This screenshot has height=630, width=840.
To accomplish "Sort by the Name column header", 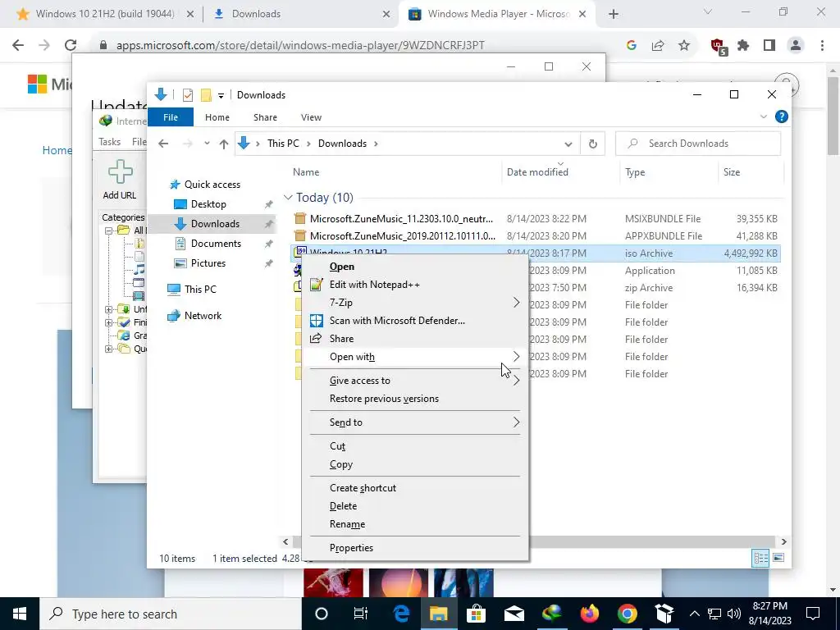I will click(306, 172).
